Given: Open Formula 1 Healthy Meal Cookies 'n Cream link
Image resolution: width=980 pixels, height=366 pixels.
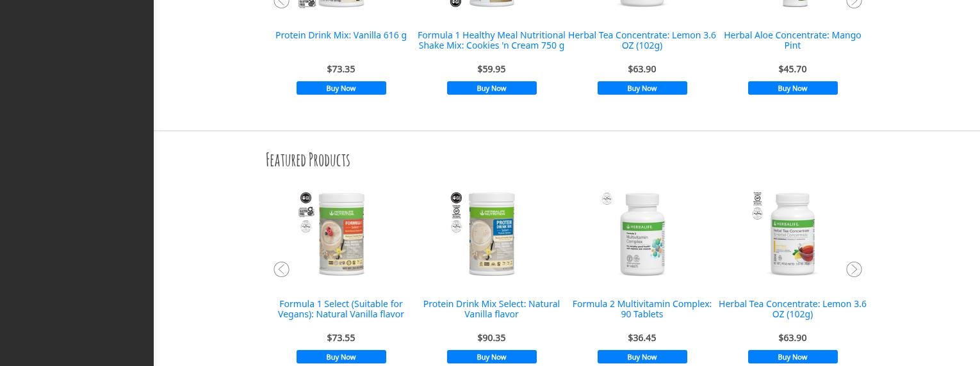Looking at the screenshot, I should click(491, 40).
